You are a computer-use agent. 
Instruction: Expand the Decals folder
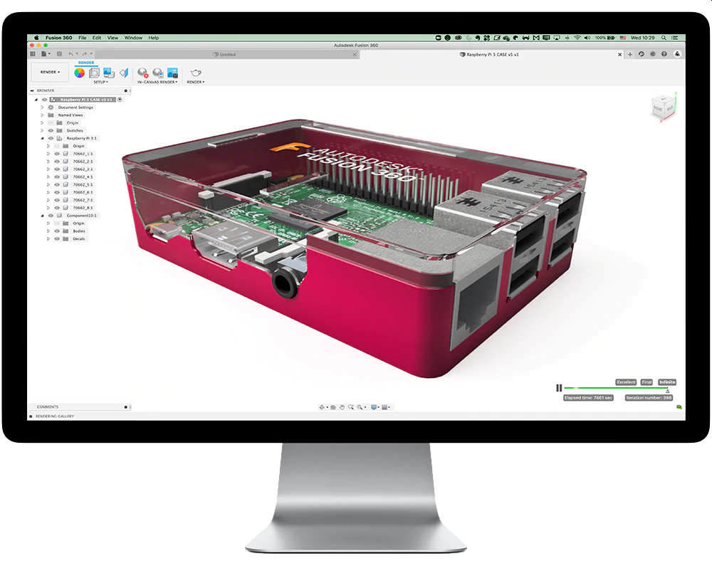coord(48,239)
